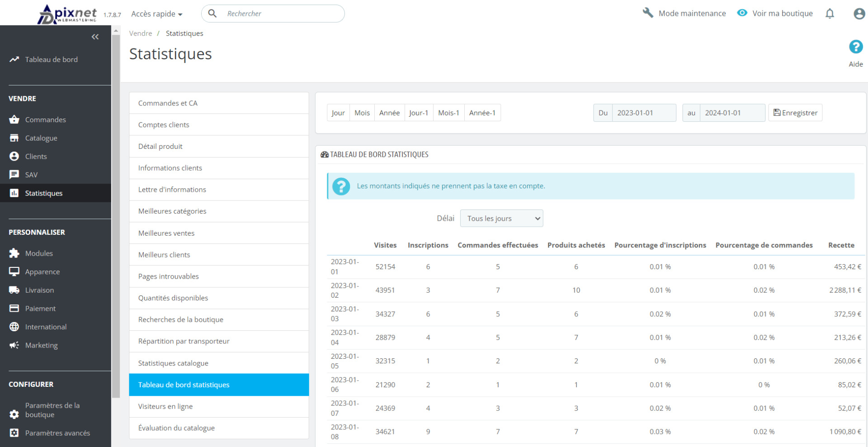868x447 pixels.
Task: Select the Jour period tab
Action: click(338, 113)
